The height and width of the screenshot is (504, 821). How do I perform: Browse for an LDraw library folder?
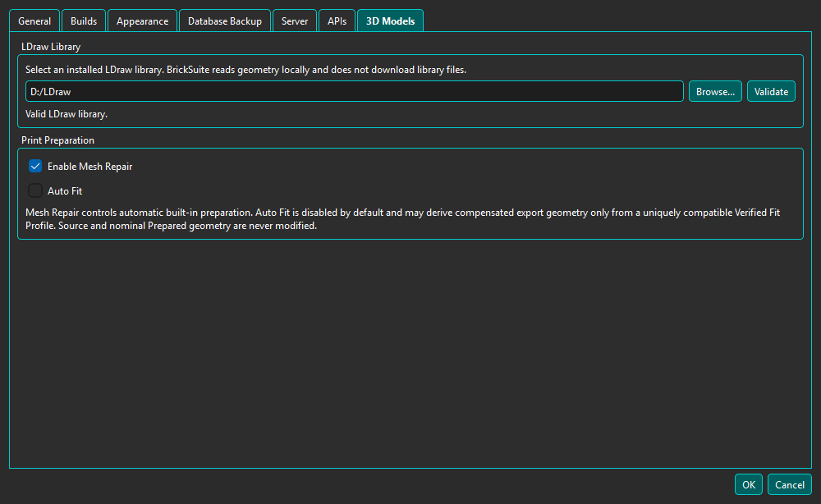[x=715, y=92]
